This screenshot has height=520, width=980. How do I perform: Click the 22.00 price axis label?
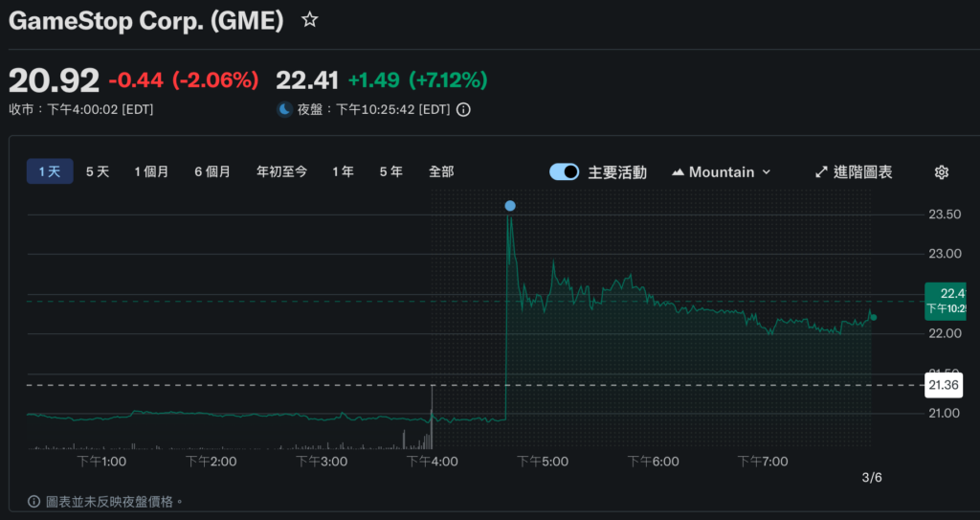click(945, 333)
